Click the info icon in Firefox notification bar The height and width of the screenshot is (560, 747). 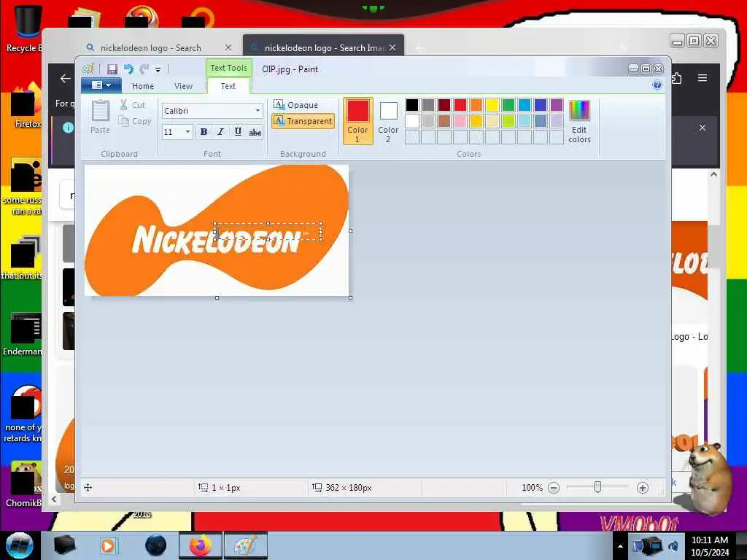(x=68, y=128)
